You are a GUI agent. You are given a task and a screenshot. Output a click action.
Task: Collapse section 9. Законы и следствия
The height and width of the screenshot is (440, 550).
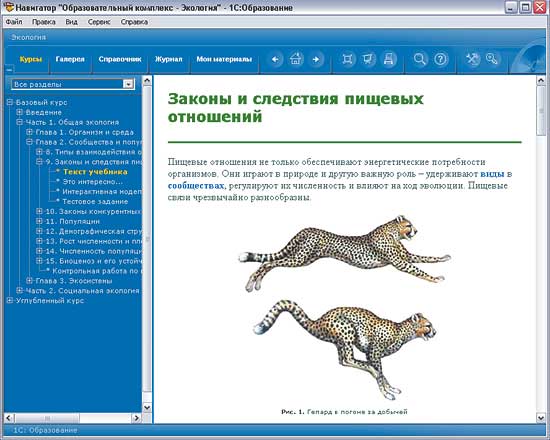coord(39,161)
